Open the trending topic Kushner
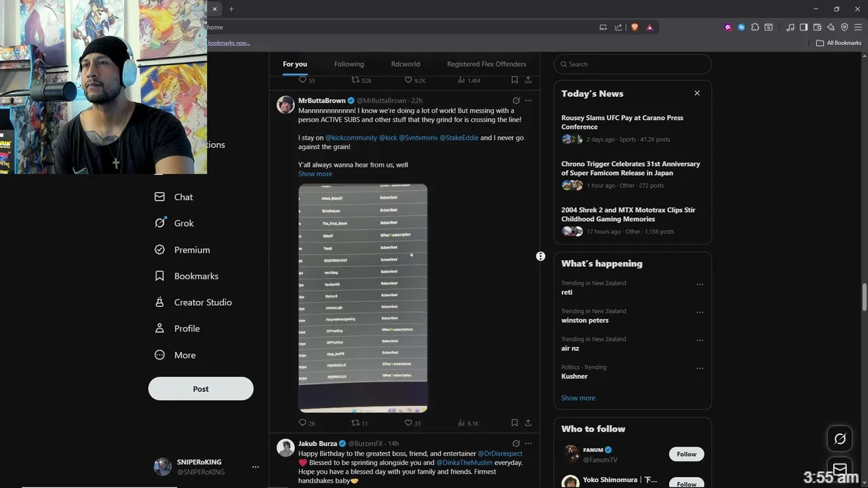This screenshot has height=488, width=868. [574, 376]
